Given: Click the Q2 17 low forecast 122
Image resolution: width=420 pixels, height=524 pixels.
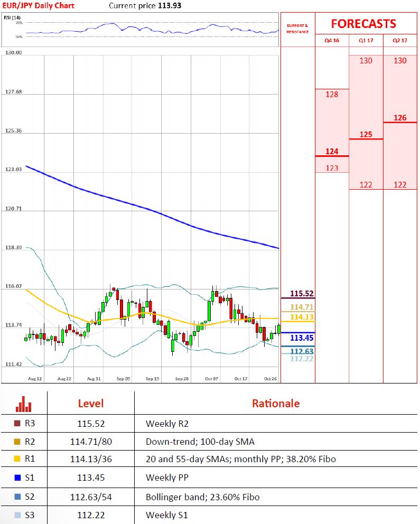Looking at the screenshot, I should 400,185.
